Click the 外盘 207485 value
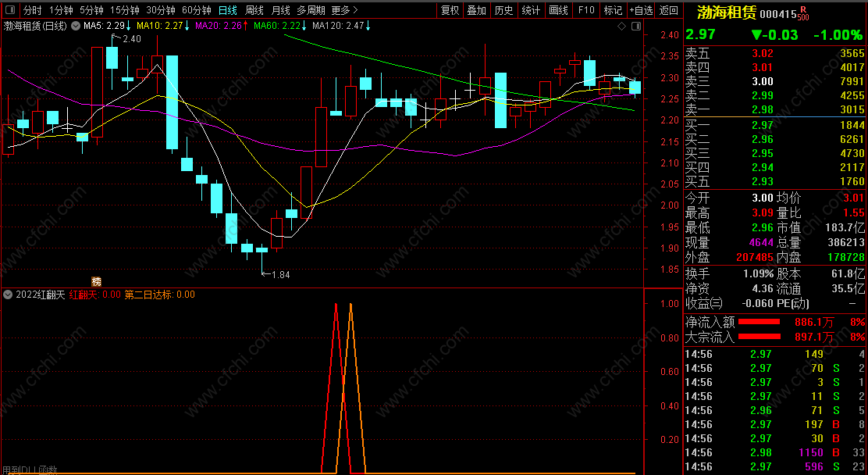Image resolution: width=868 pixels, height=475 pixels. [x=753, y=257]
